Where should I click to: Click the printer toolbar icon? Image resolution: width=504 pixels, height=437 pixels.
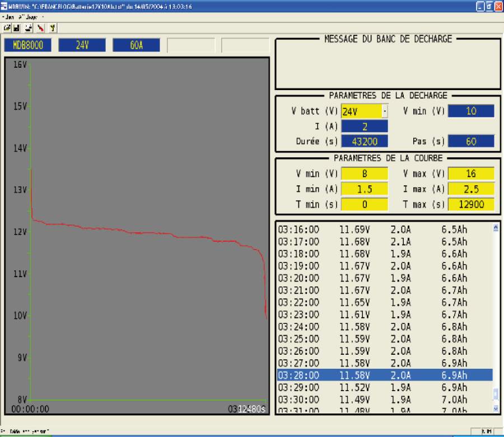pos(29,28)
